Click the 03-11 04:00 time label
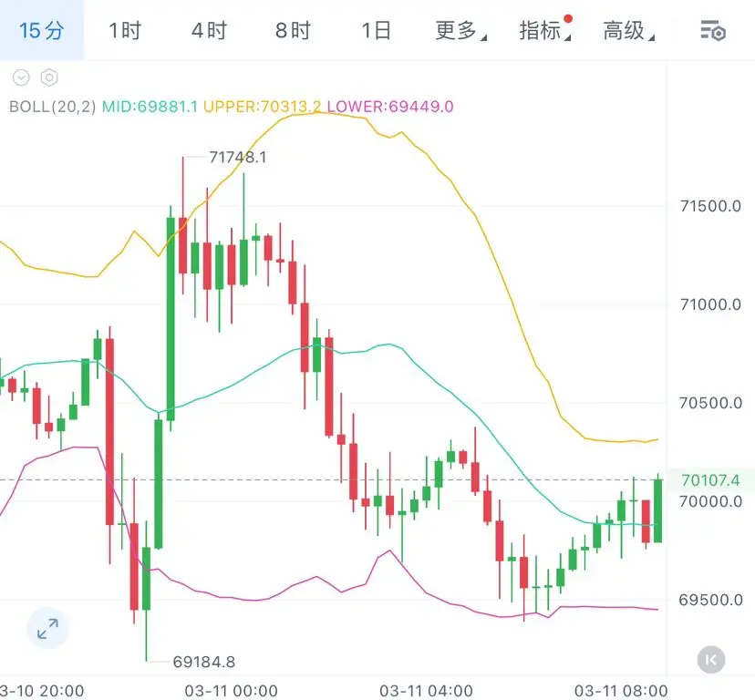This screenshot has width=755, height=700. (426, 691)
